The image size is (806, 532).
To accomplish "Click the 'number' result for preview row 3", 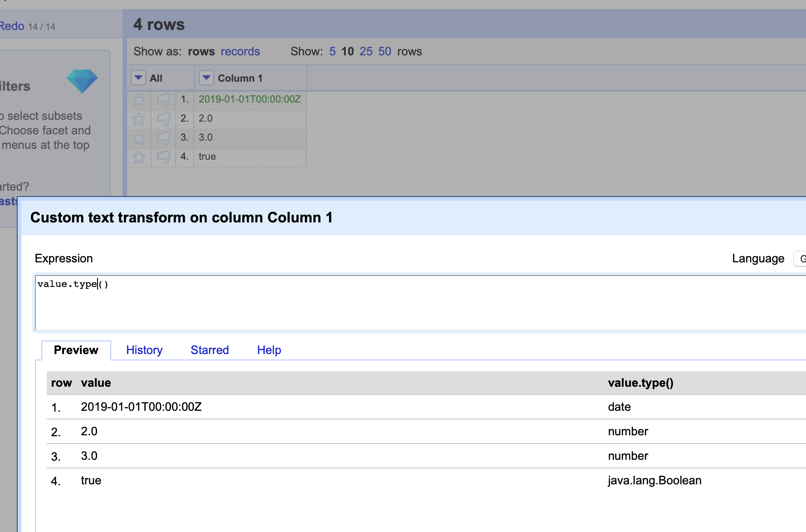I will pyautogui.click(x=628, y=456).
